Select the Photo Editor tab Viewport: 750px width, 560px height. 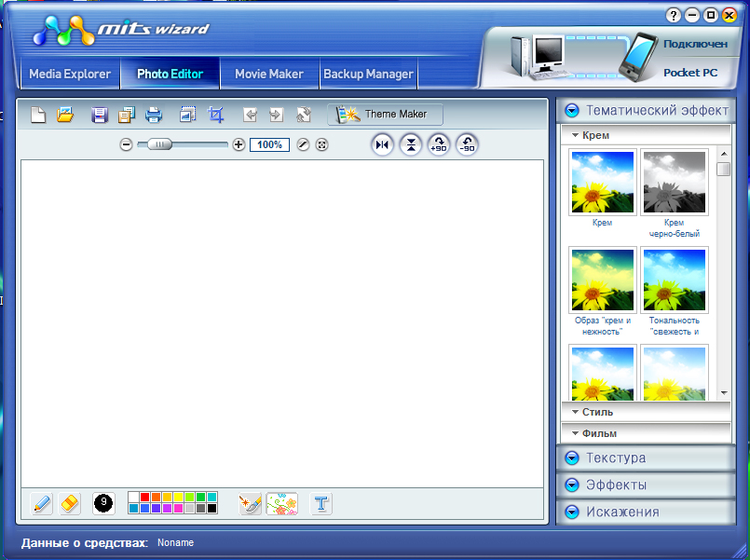170,74
